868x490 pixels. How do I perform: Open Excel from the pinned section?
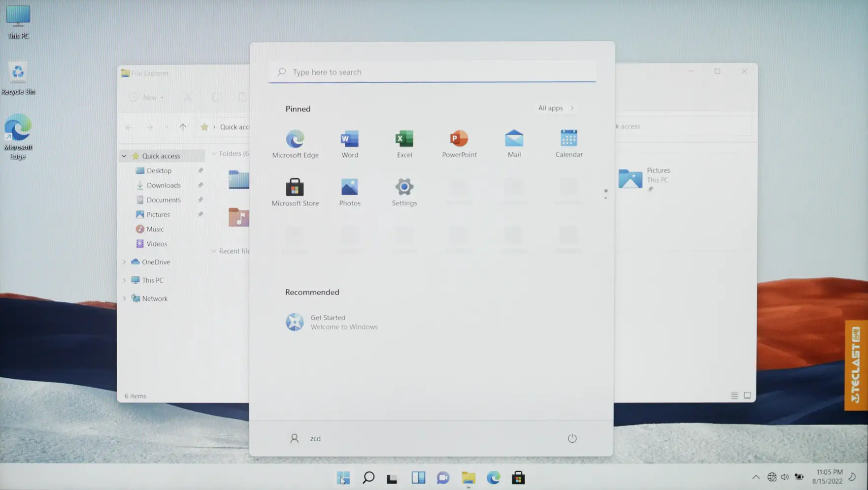tap(404, 143)
